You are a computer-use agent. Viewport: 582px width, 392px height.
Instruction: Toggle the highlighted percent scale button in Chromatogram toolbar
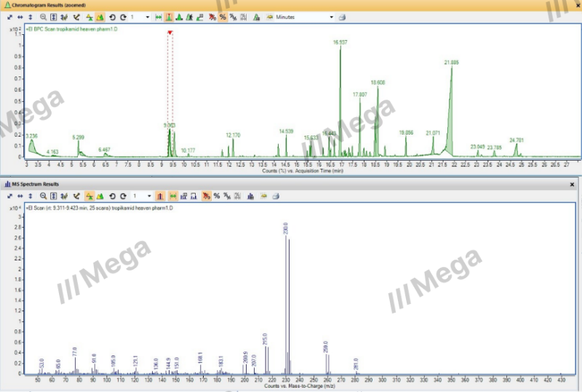(x=223, y=16)
